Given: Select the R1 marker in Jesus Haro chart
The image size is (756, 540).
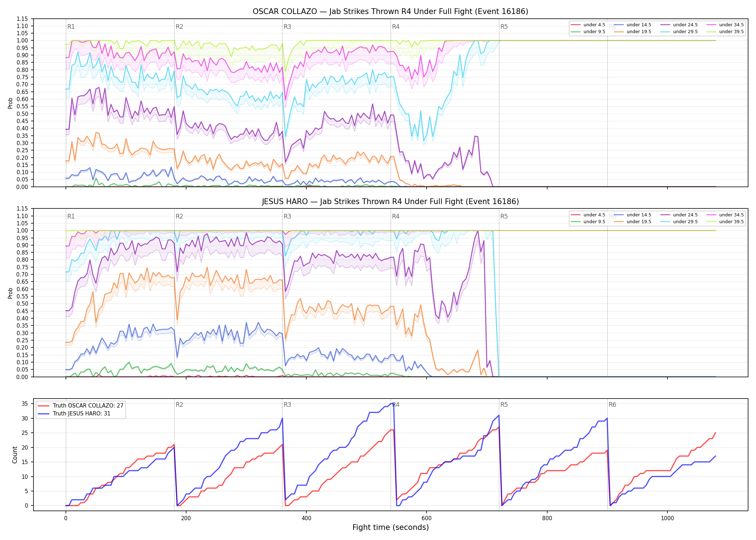Looking at the screenshot, I should pyautogui.click(x=71, y=216).
